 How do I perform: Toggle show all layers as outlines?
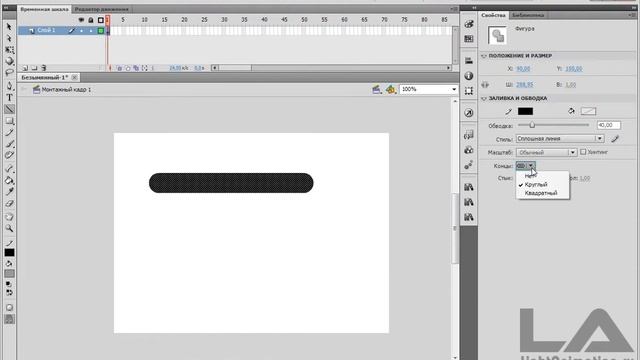point(100,20)
